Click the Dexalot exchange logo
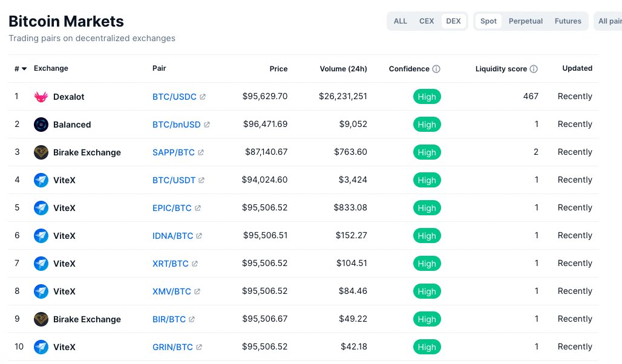The image size is (622, 364). (41, 96)
